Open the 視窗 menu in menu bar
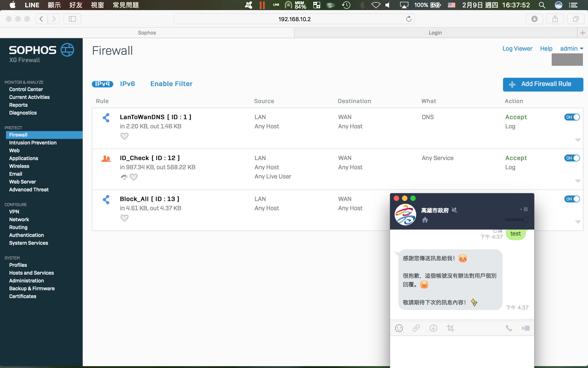Screen dimensions: 588x368 point(97,5)
